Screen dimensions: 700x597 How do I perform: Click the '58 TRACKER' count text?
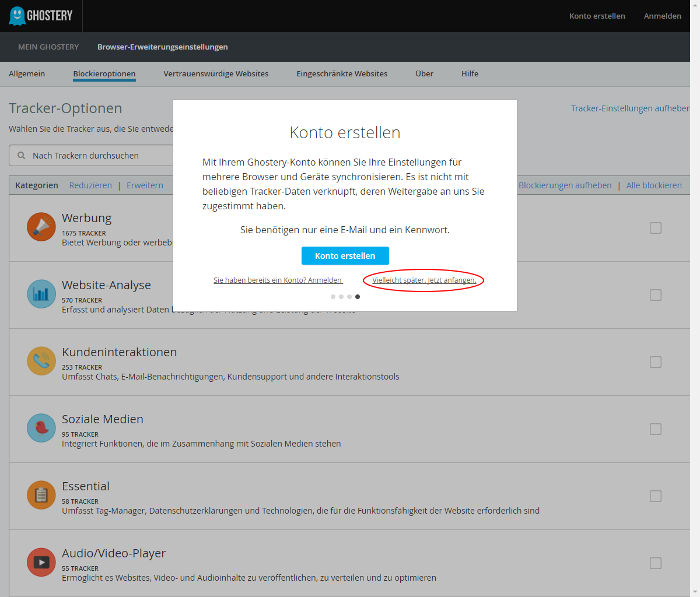click(80, 501)
